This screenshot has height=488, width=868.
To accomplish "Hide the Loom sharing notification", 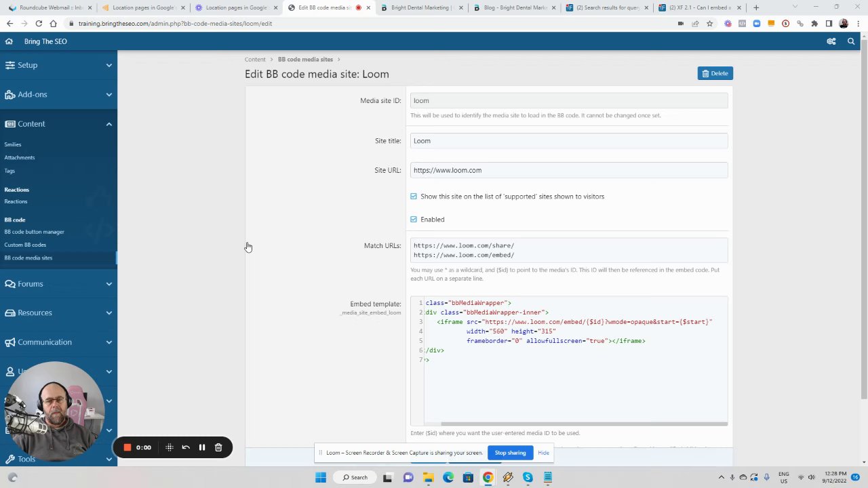I will [x=543, y=453].
